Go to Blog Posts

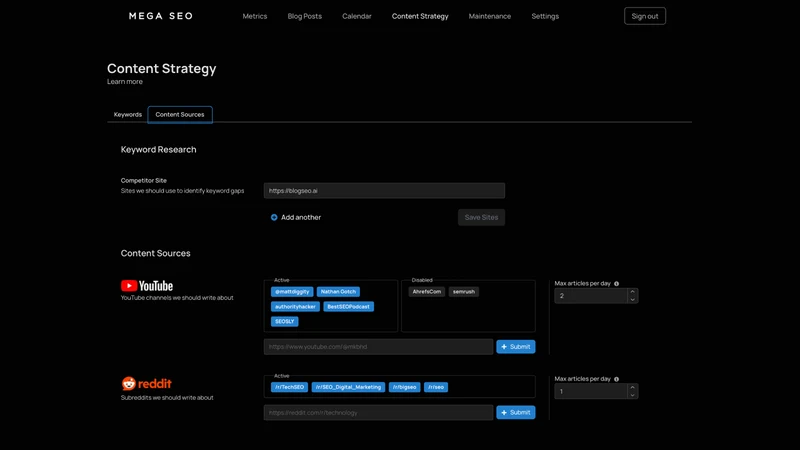tap(305, 16)
